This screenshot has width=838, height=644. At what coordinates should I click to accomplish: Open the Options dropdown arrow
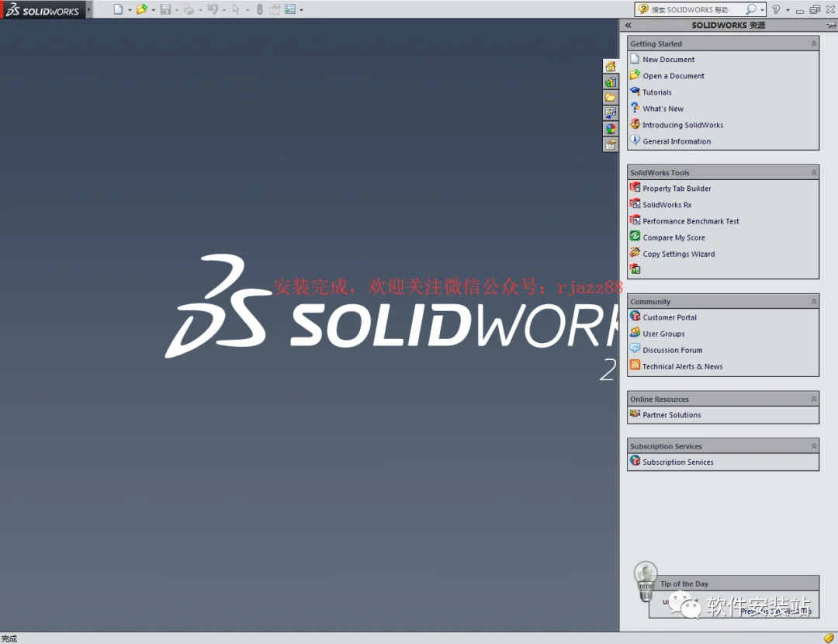click(301, 9)
